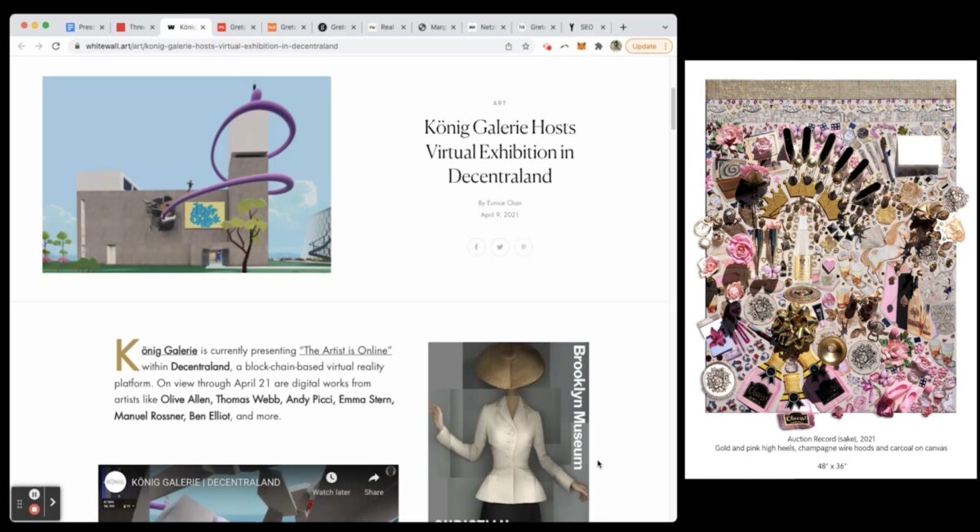Grab the recording widget drag handle
980x532 pixels.
pos(20,504)
